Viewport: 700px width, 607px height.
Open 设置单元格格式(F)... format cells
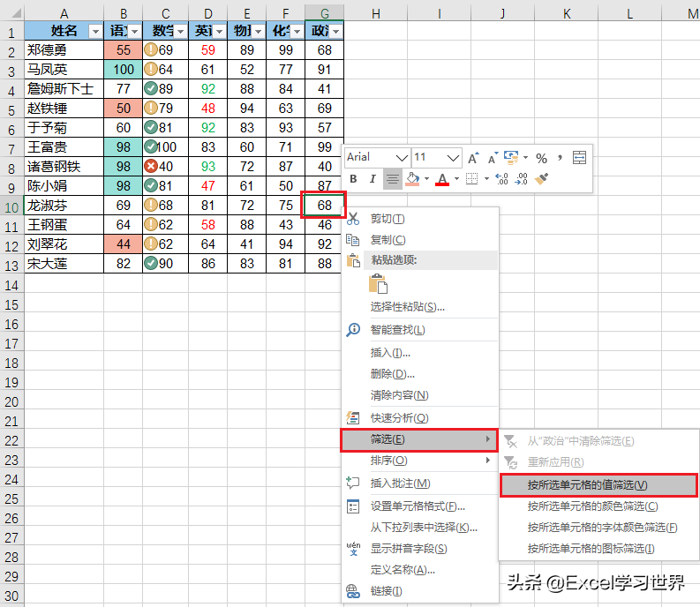tap(420, 506)
